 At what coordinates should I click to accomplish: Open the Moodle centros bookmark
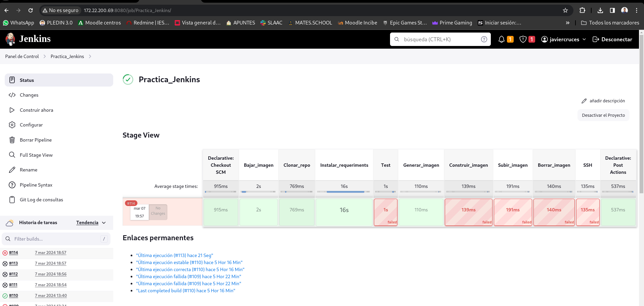point(99,23)
